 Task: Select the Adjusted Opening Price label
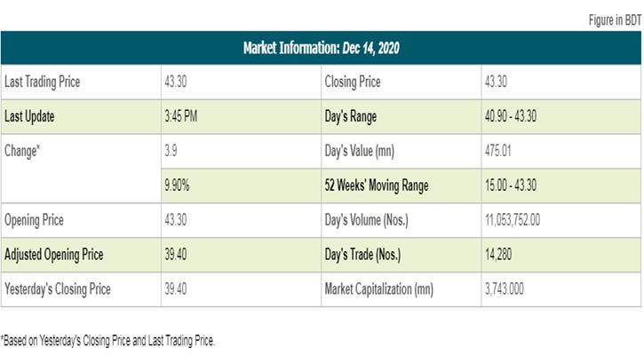[53, 255]
